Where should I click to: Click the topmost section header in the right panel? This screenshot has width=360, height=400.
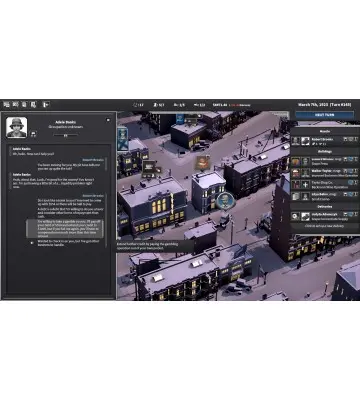click(x=324, y=131)
